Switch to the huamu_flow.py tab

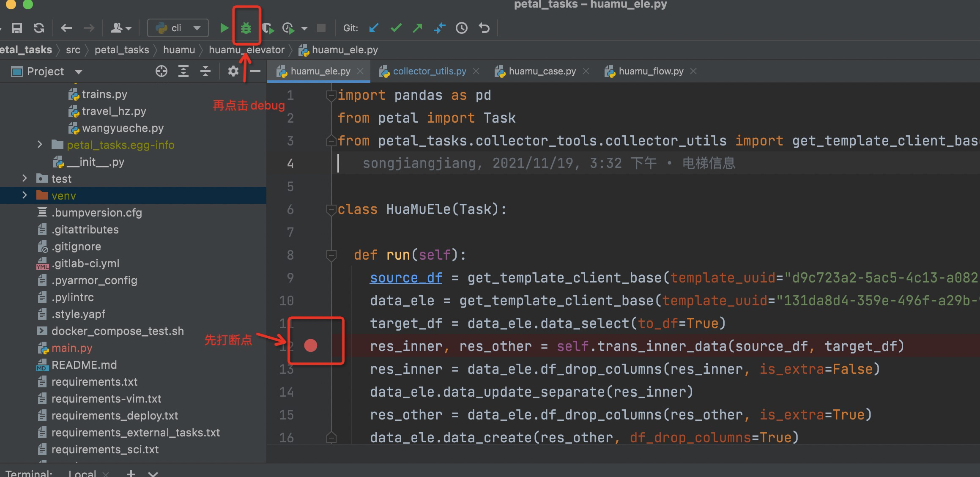[x=651, y=71]
